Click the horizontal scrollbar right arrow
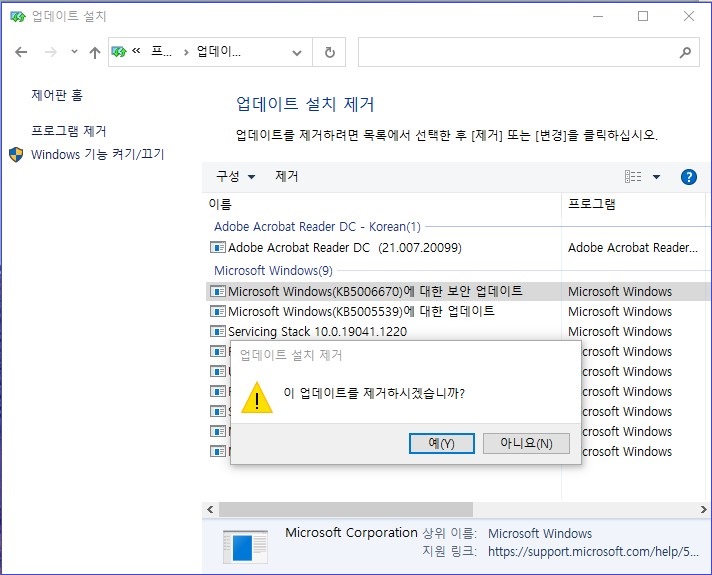The height and width of the screenshot is (575, 712). (703, 510)
